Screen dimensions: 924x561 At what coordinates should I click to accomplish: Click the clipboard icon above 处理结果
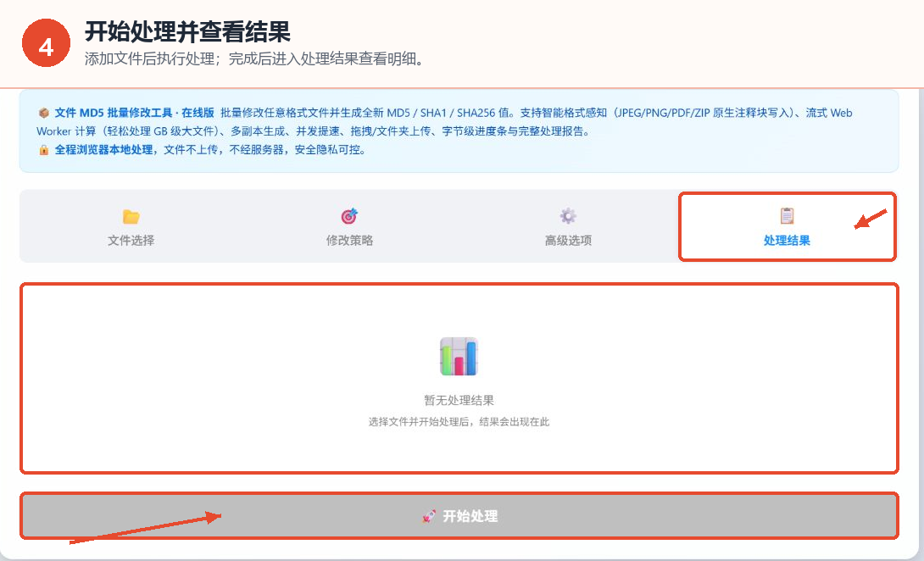(787, 216)
